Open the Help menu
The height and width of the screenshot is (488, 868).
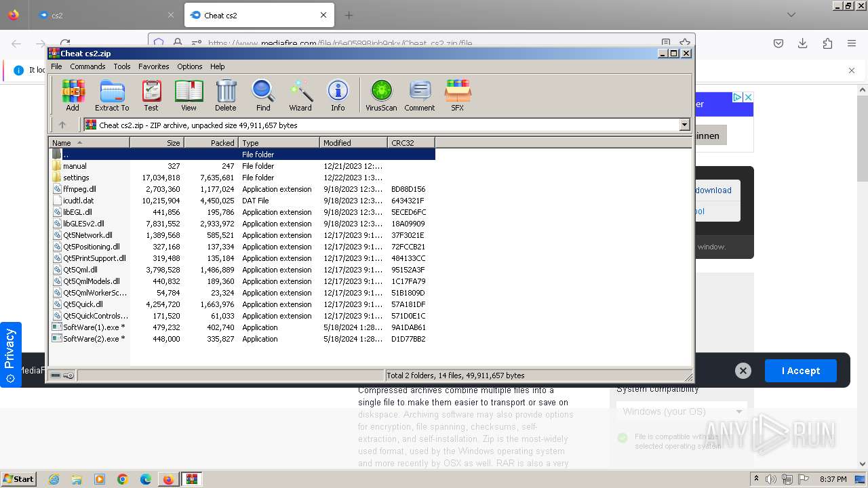[217, 66]
